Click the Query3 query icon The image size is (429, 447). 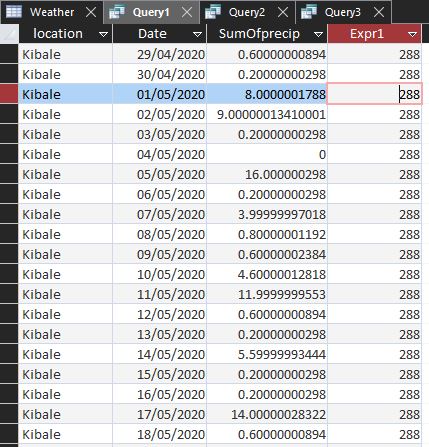point(309,12)
